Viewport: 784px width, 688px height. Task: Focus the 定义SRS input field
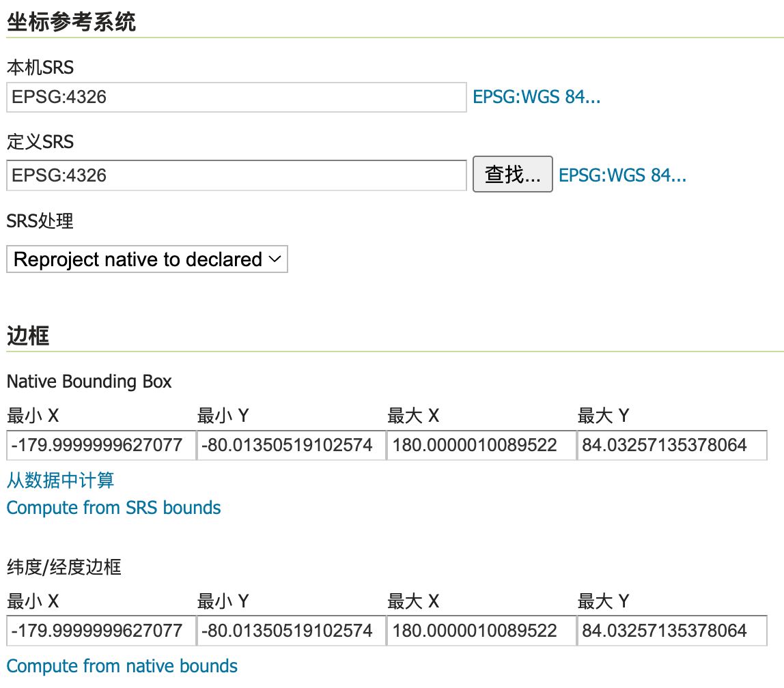click(236, 175)
